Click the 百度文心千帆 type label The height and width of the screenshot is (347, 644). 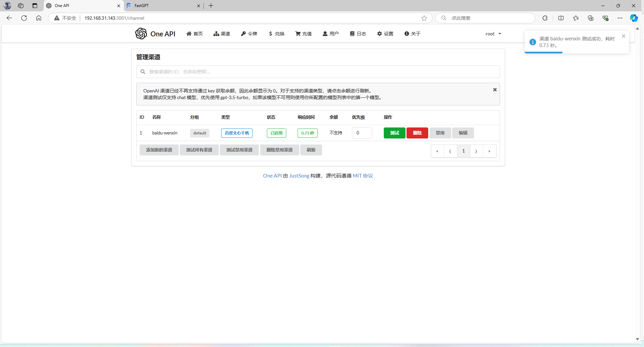point(237,133)
